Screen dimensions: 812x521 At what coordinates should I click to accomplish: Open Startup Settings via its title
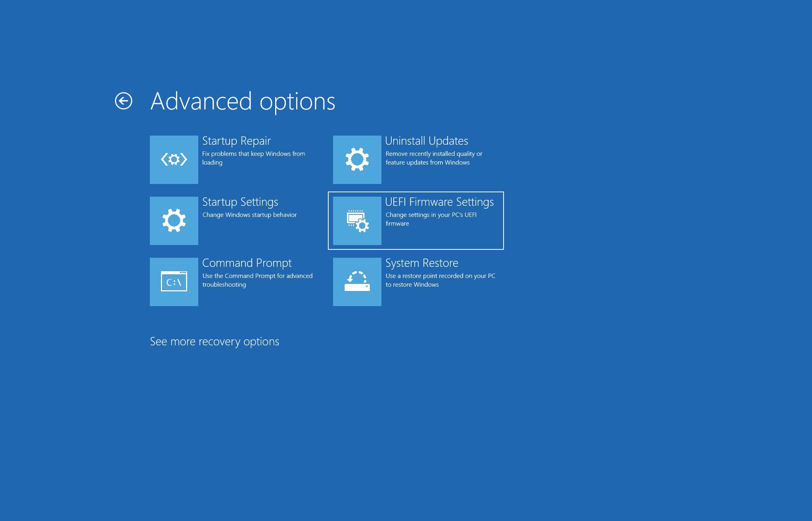(x=240, y=202)
